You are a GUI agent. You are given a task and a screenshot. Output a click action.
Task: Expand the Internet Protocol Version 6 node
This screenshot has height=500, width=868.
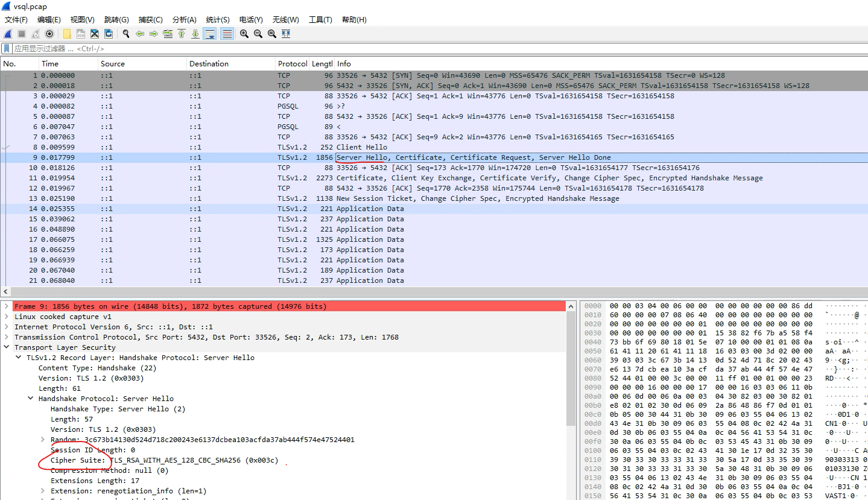pyautogui.click(x=7, y=327)
